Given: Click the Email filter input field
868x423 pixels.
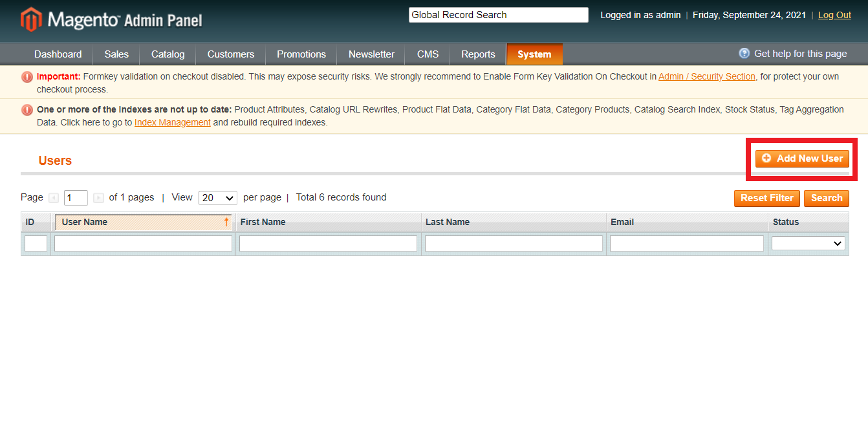Looking at the screenshot, I should pyautogui.click(x=686, y=243).
